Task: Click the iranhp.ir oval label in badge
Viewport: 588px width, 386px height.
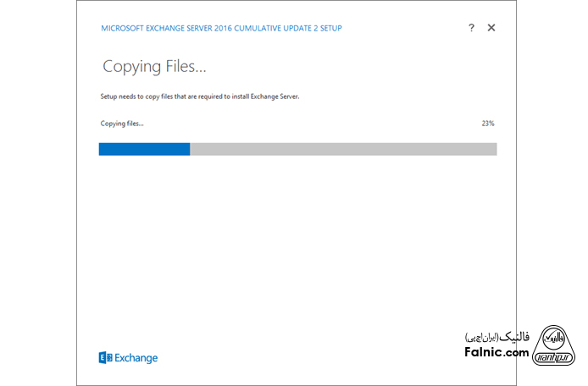Action: click(x=553, y=356)
